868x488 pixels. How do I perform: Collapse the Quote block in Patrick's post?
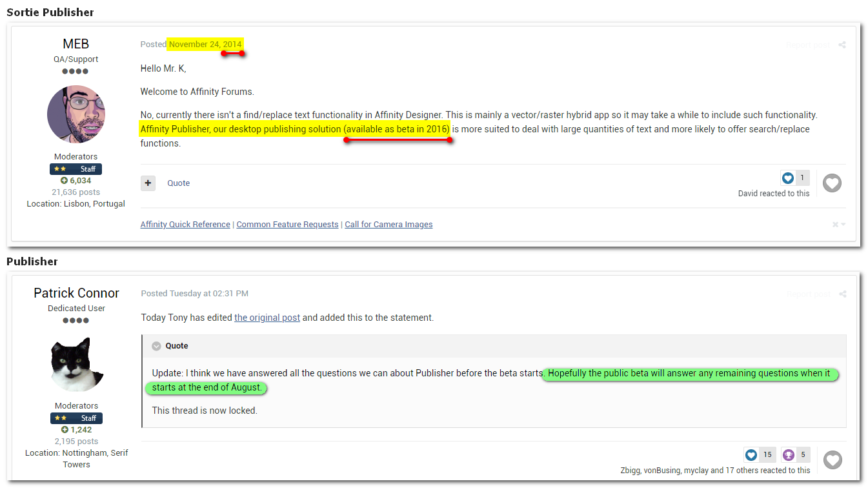pos(156,346)
